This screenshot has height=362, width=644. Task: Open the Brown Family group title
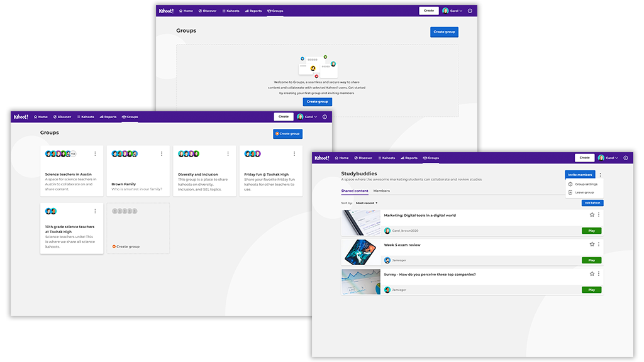click(124, 184)
